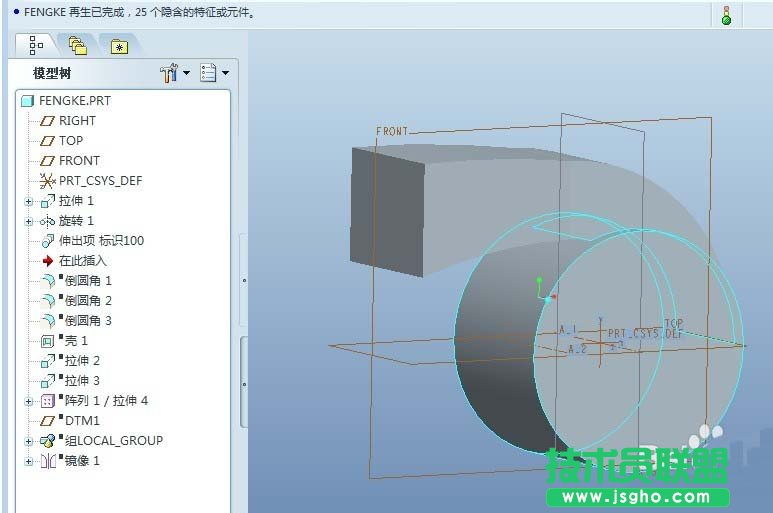
Task: Open the Folder Browser navigator tab
Action: click(x=77, y=46)
